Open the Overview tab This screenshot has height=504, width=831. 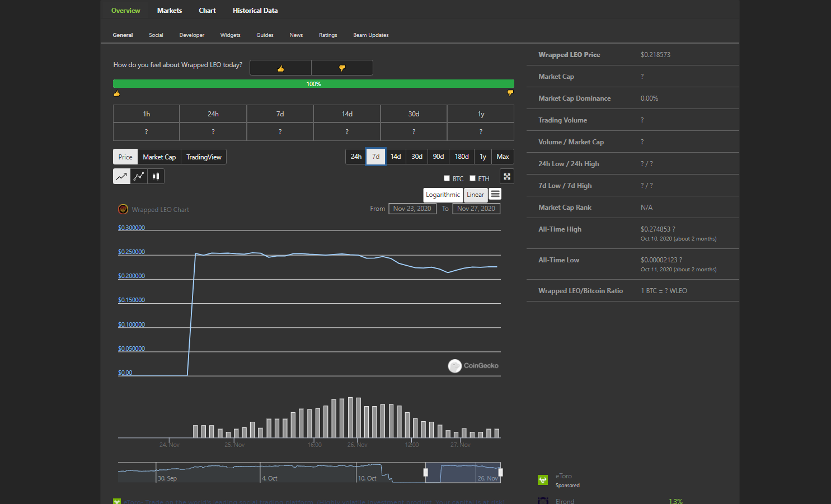(126, 11)
